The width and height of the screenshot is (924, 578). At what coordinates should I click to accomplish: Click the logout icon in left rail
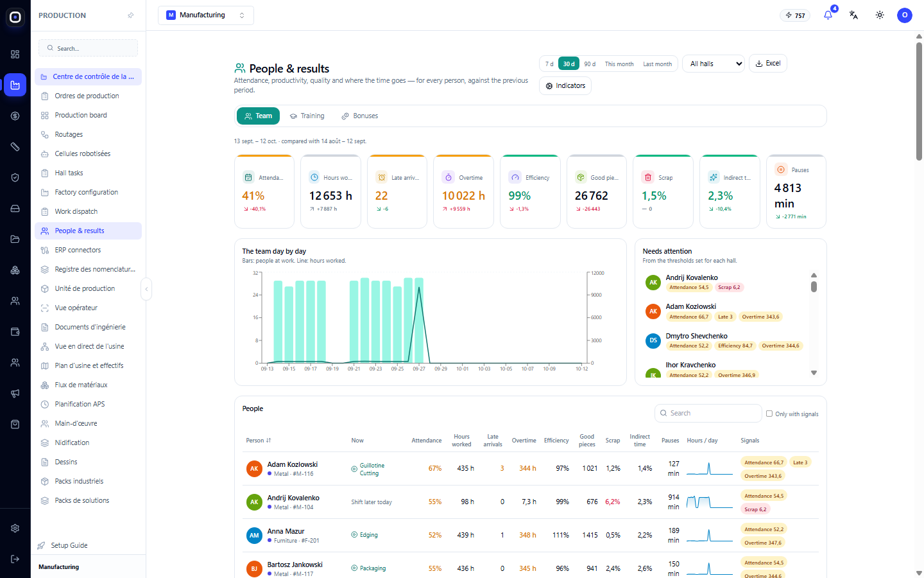tap(15, 559)
